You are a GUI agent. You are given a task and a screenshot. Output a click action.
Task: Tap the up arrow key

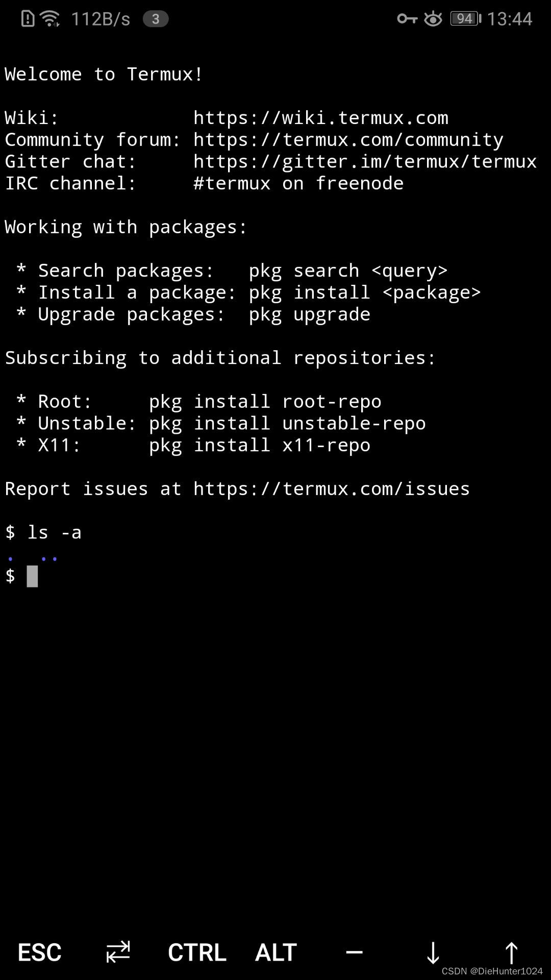[511, 953]
